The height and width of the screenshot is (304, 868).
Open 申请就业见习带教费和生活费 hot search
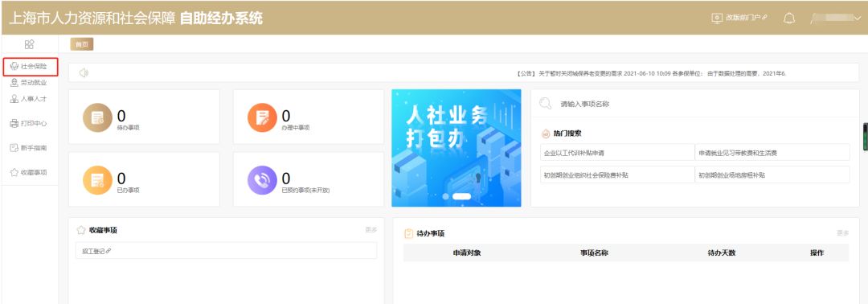772,152
